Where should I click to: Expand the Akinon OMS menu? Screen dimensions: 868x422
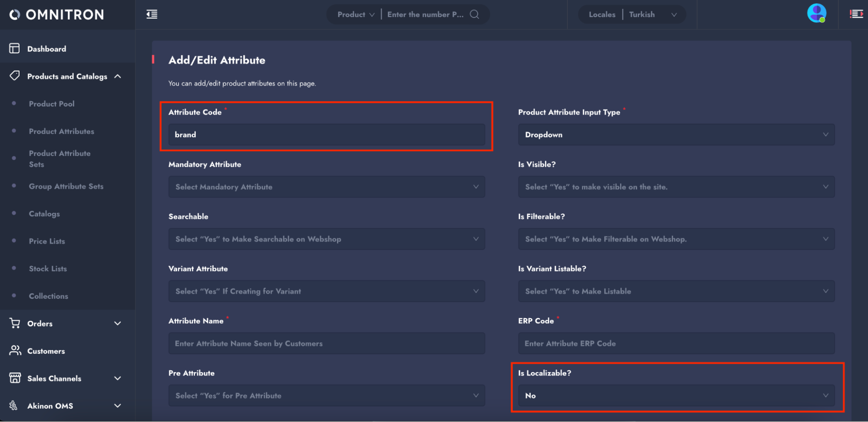(x=117, y=406)
